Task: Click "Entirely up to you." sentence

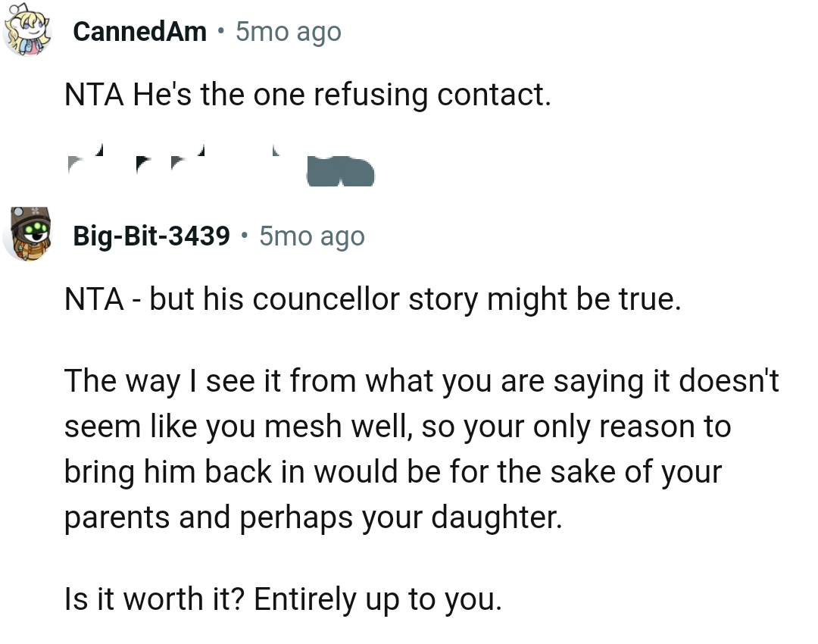Action: coord(378,599)
